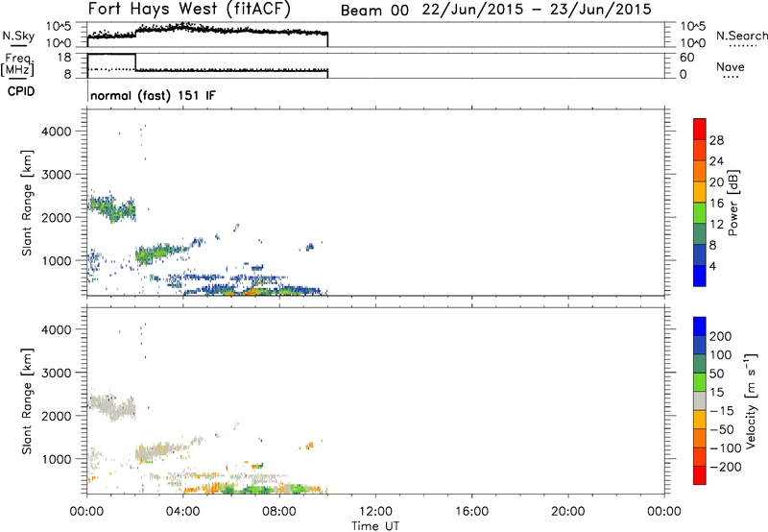Click the '12:00' time axis label

tap(375, 512)
